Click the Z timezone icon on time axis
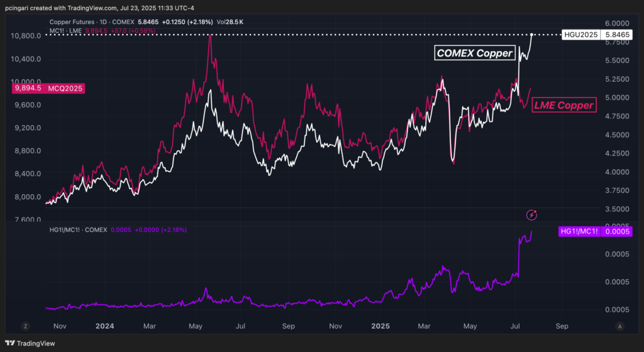 25,327
